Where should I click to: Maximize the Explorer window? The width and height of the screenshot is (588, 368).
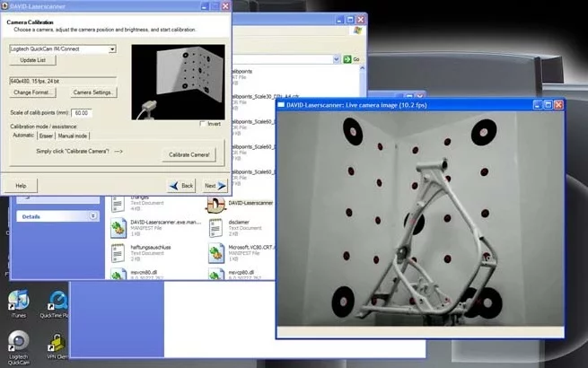[x=350, y=20]
